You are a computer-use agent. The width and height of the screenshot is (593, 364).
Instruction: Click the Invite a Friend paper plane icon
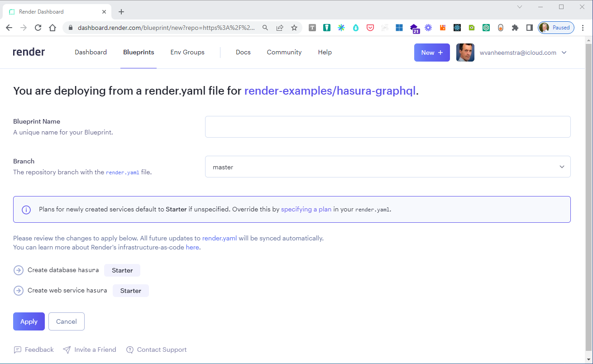(67, 350)
